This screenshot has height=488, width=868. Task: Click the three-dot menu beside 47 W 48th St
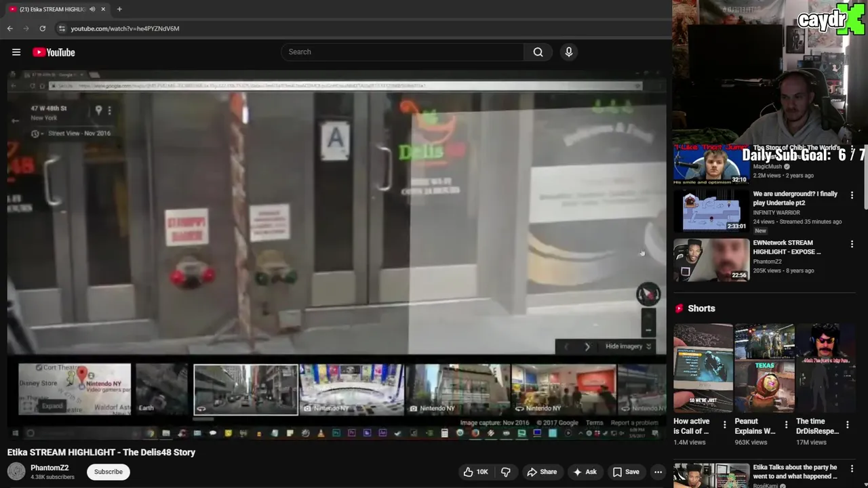click(109, 110)
